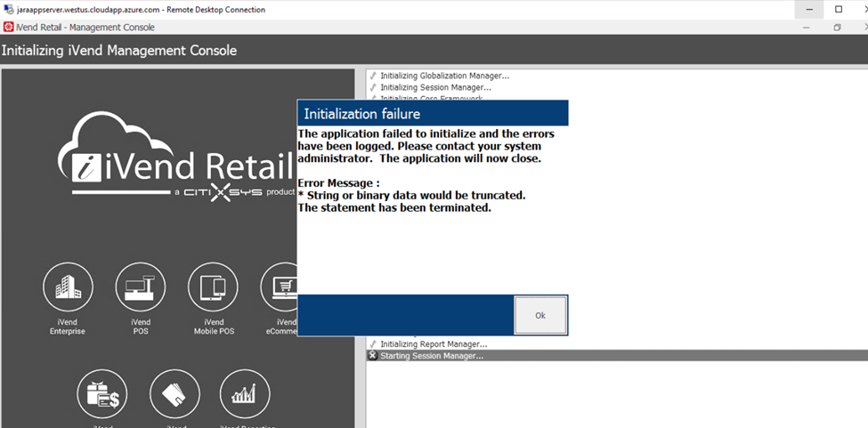Viewport: 868px width, 428px height.
Task: Click the wallet icon in bottom row
Action: (174, 395)
